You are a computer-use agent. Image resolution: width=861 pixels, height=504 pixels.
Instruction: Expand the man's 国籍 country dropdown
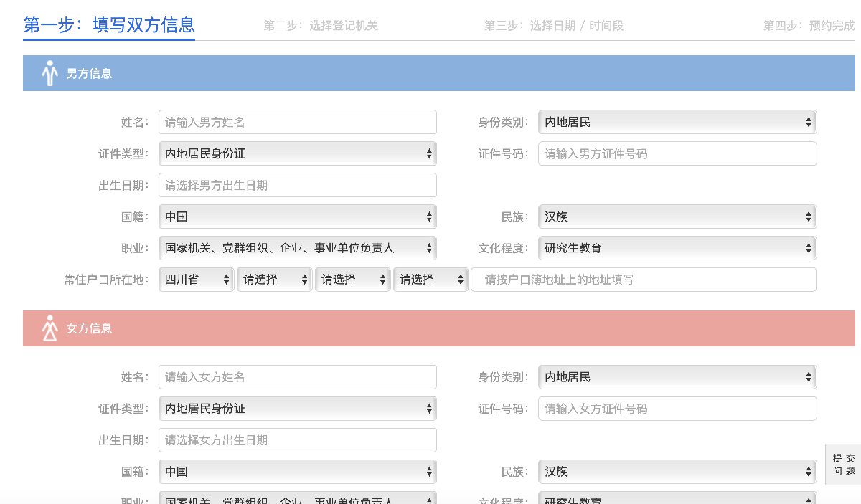297,216
